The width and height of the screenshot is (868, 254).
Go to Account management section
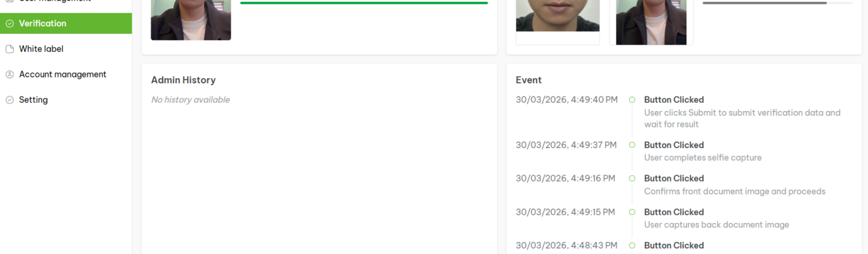(66, 74)
